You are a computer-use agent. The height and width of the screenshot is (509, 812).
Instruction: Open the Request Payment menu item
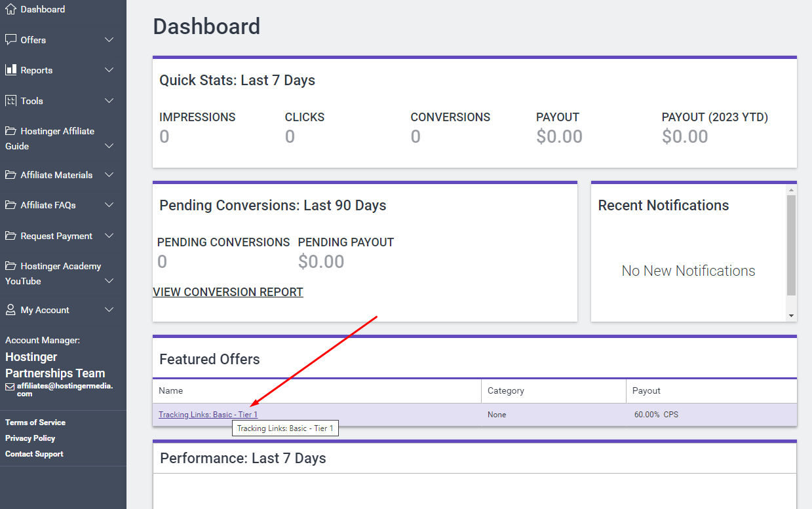point(56,236)
